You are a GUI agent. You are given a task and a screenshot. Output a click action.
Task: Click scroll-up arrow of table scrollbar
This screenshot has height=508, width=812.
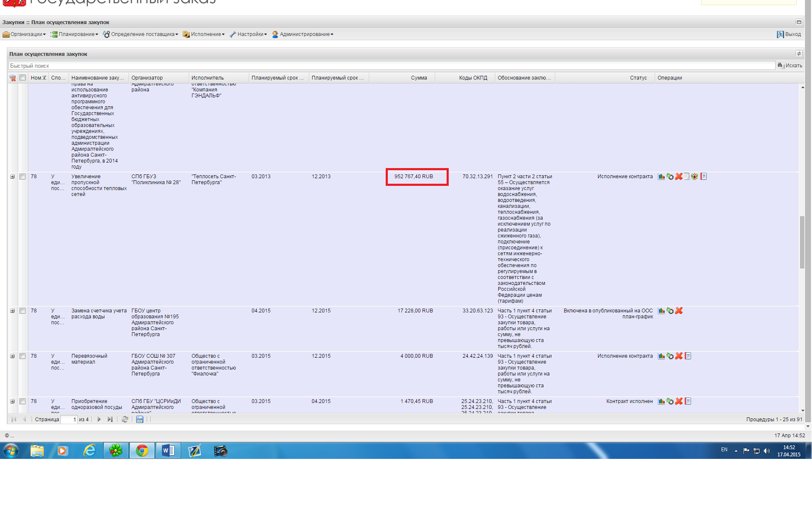coord(802,87)
